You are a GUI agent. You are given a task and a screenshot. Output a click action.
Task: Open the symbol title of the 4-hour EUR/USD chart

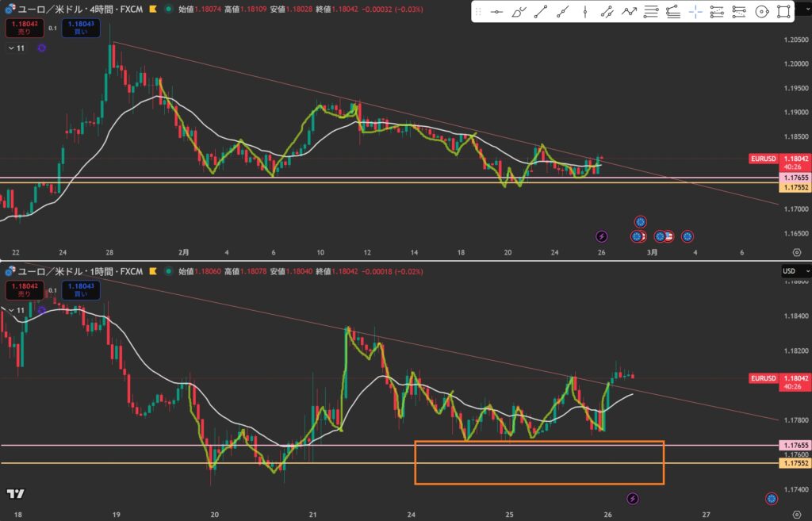[x=79, y=10]
